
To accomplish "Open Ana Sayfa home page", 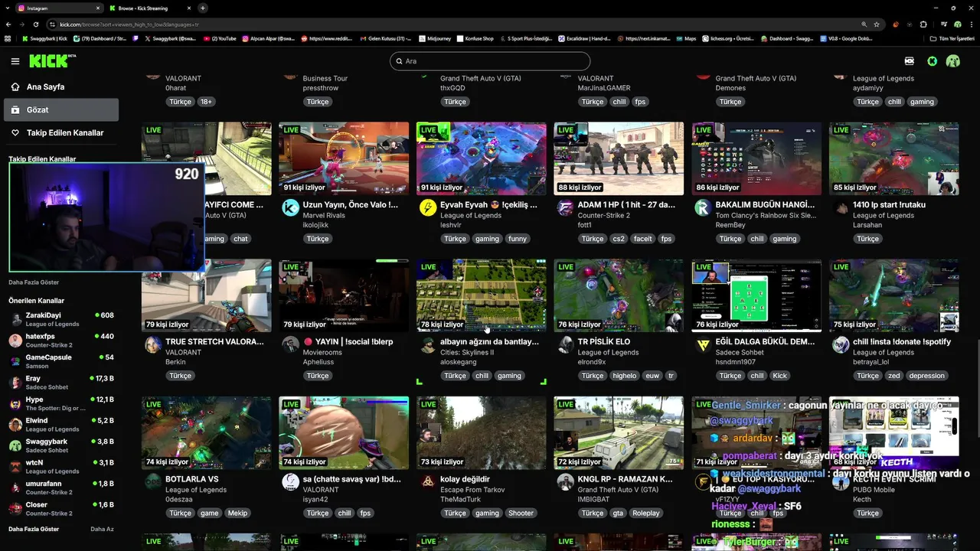I will click(61, 87).
